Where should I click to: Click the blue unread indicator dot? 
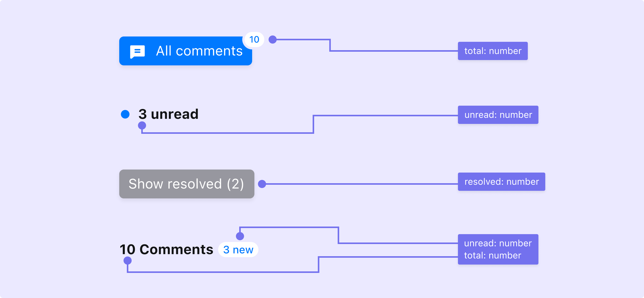[x=125, y=114]
